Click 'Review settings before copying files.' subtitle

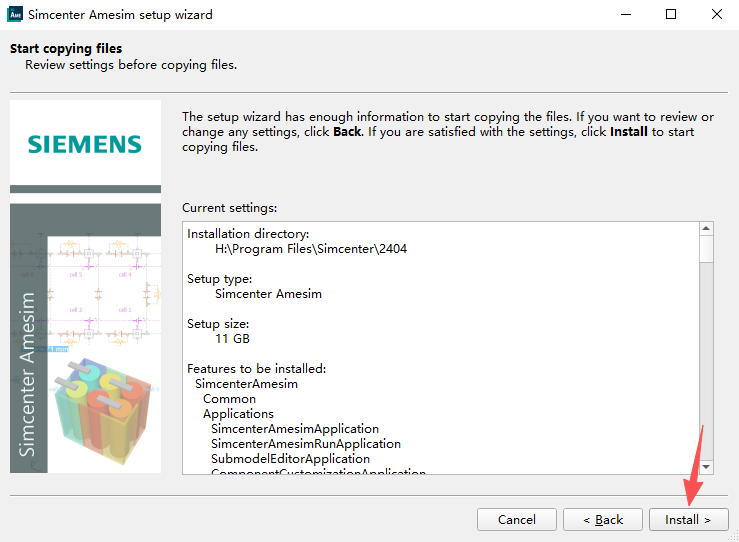click(131, 65)
